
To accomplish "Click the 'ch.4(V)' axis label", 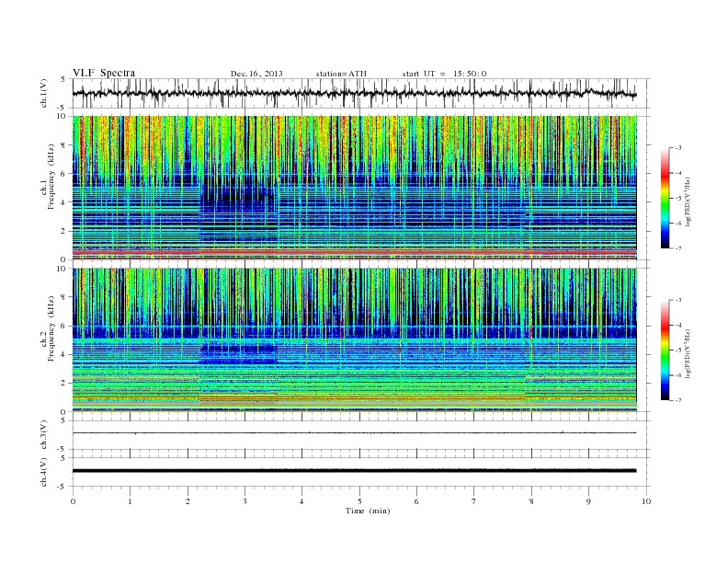I will click(44, 472).
